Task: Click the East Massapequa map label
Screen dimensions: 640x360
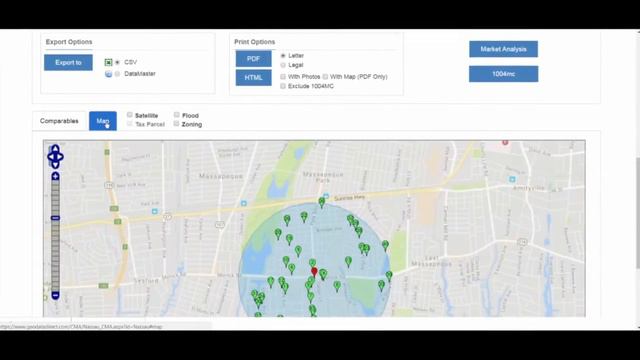Action: pyautogui.click(x=431, y=261)
